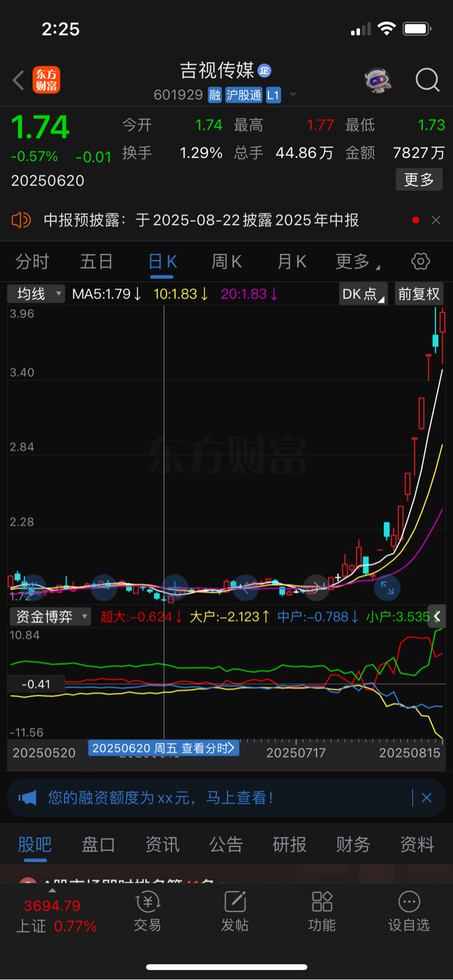
Task: Tap the 20250815 date axis label
Action: click(410, 753)
